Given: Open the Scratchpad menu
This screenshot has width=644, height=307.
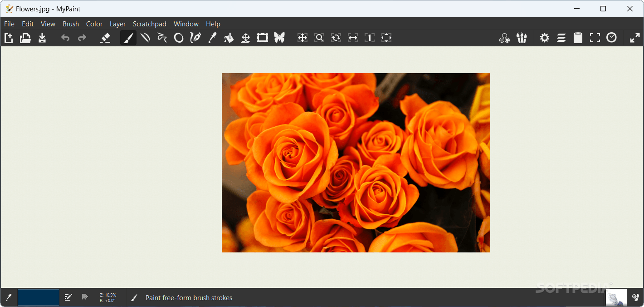Looking at the screenshot, I should pos(150,24).
